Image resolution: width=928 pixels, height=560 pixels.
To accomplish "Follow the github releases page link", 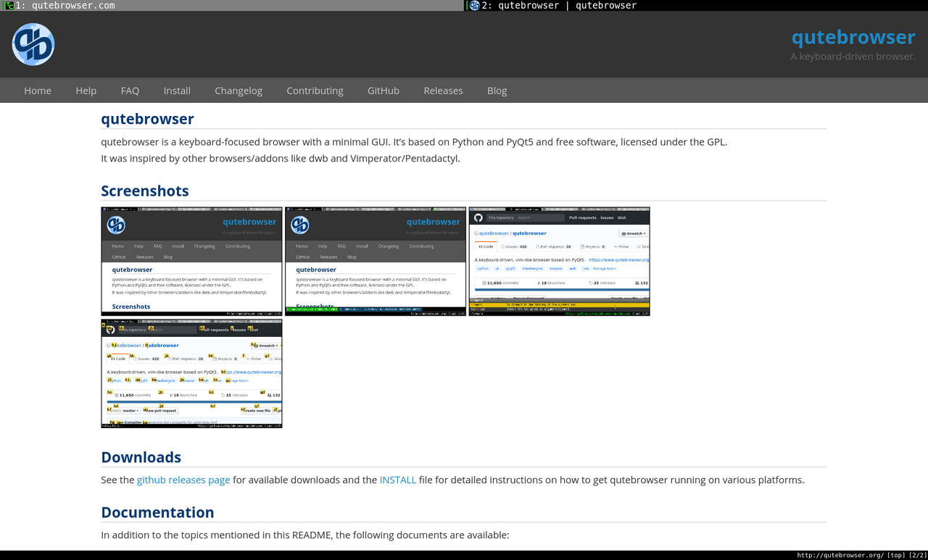I will [183, 480].
